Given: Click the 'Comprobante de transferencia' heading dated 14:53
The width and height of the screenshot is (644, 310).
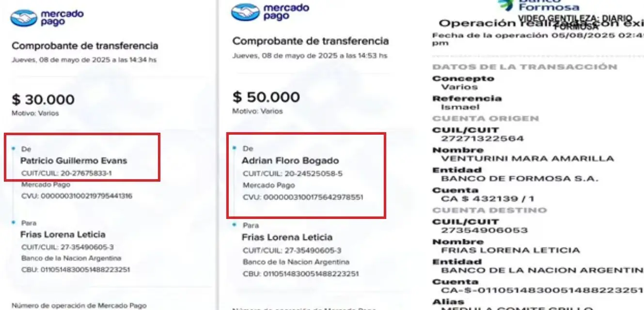Looking at the screenshot, I should click(x=310, y=41).
